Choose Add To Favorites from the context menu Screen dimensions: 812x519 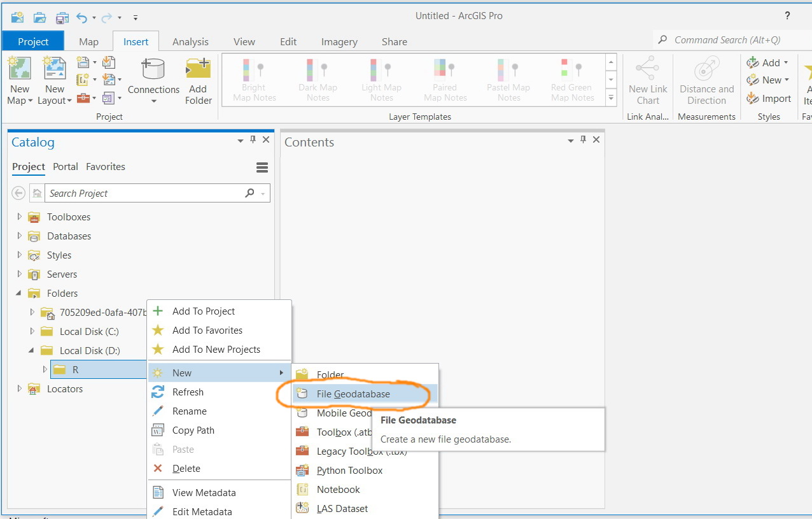219,330
